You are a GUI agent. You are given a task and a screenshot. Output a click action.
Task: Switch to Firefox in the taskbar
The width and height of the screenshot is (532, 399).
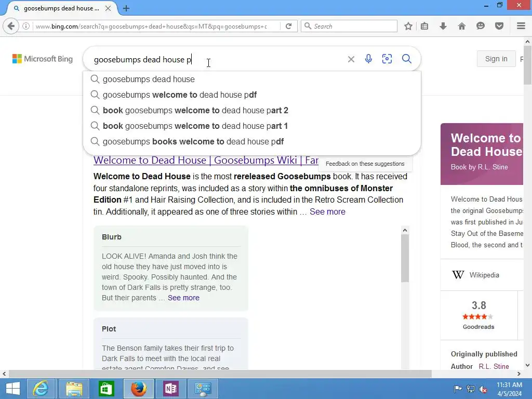tap(138, 389)
